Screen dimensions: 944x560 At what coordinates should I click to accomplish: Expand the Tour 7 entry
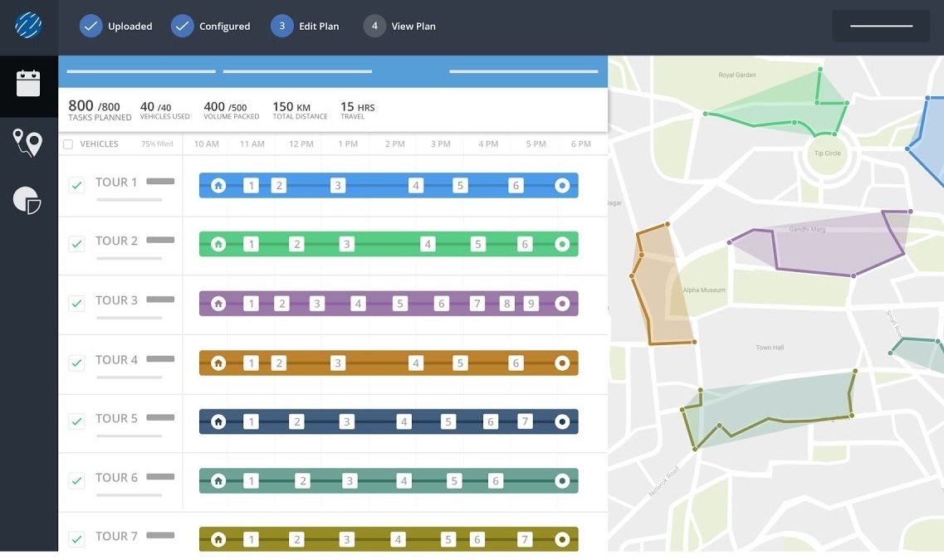click(x=116, y=536)
